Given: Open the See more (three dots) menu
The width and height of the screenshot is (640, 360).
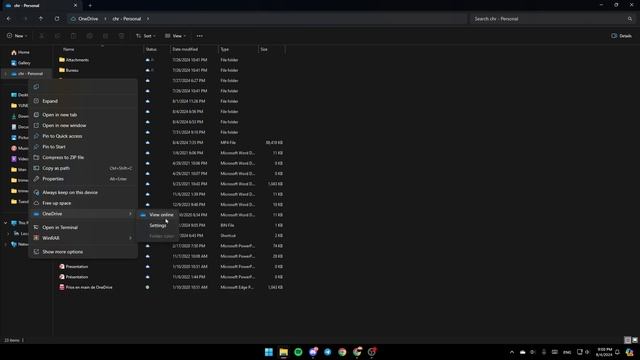Looking at the screenshot, I should (x=200, y=36).
